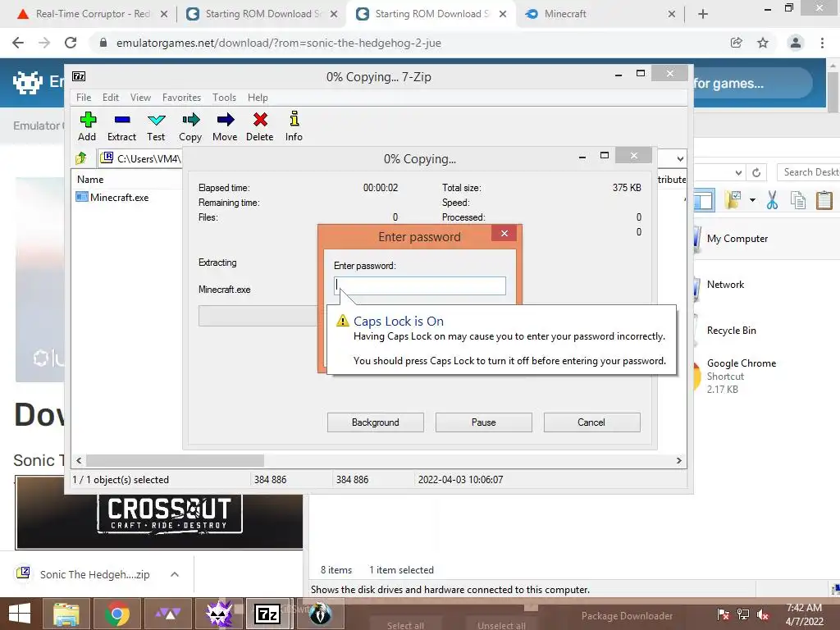Open the Chrome profile icon
Screen dimensions: 840x630
coord(796,43)
